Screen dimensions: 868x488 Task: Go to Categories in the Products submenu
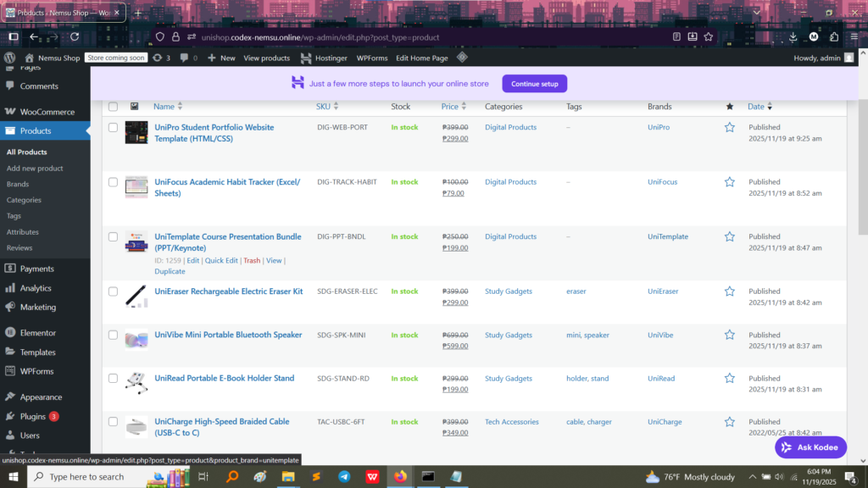click(24, 200)
